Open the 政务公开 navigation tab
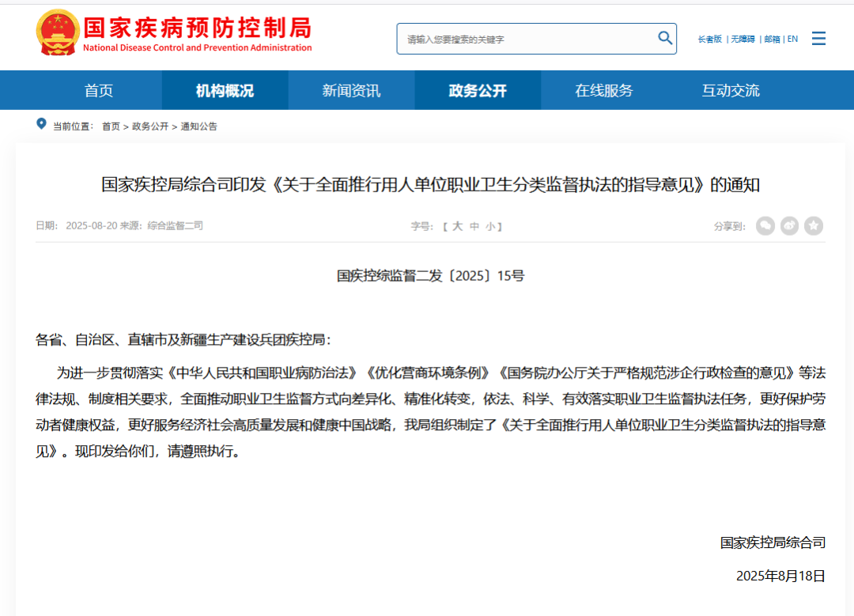Image resolution: width=854 pixels, height=616 pixels. (x=478, y=90)
